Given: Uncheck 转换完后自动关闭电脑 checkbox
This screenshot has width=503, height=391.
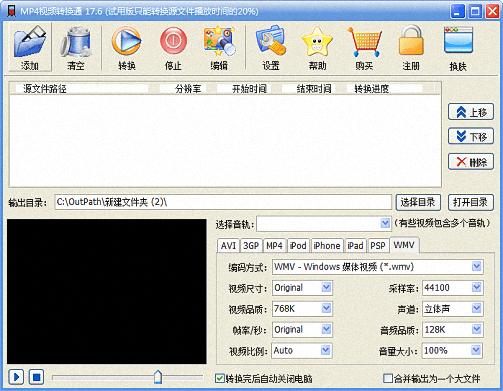Looking at the screenshot, I should pyautogui.click(x=220, y=378).
